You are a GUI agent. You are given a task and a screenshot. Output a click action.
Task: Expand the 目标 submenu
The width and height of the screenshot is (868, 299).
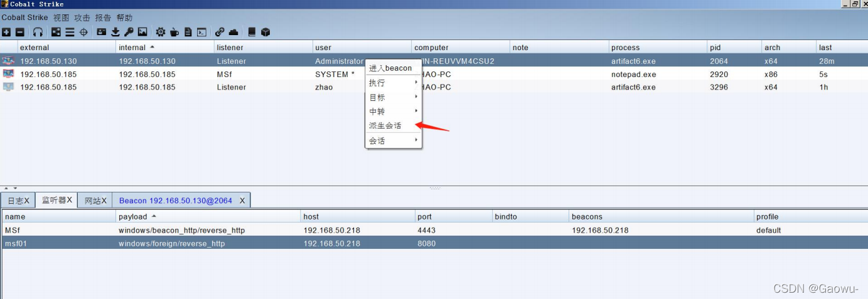click(394, 97)
